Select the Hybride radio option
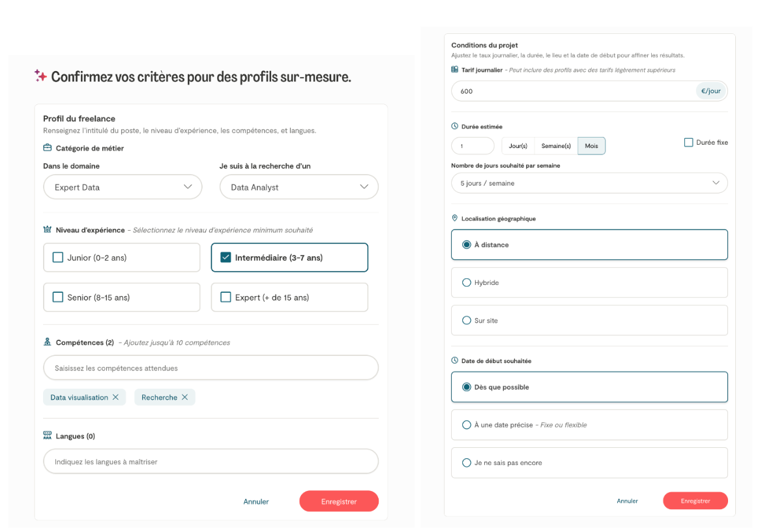760x532 pixels. click(466, 283)
